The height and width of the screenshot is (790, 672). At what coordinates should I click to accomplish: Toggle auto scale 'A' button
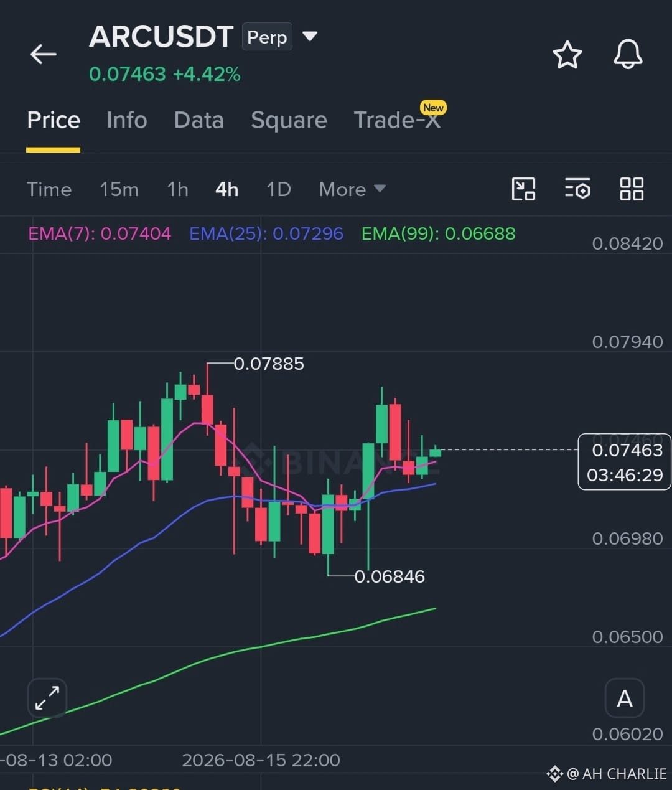625,698
